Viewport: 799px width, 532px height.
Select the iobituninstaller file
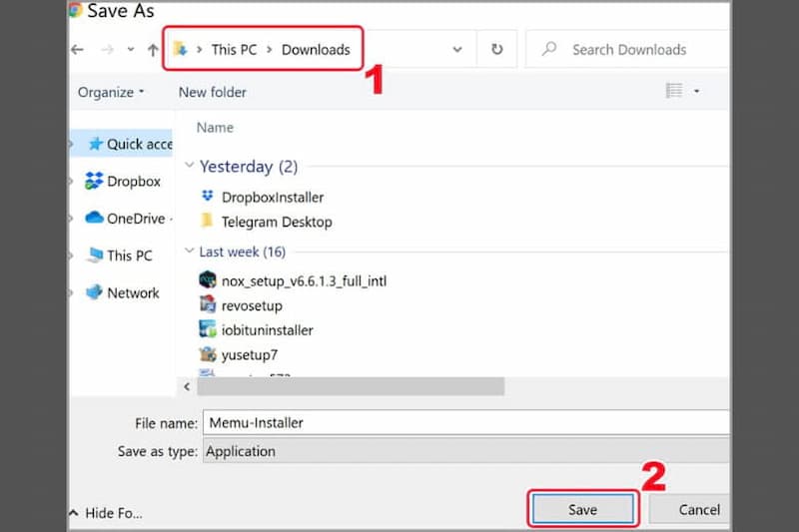click(267, 329)
